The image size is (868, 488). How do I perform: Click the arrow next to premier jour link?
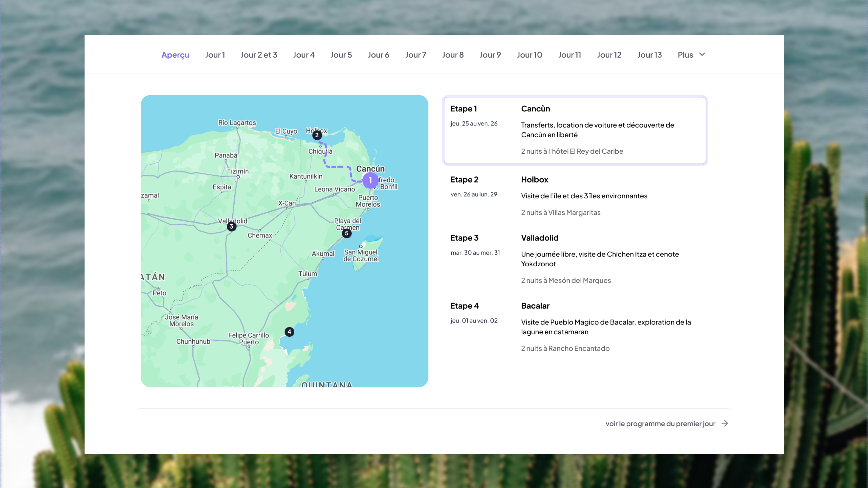[x=725, y=423]
